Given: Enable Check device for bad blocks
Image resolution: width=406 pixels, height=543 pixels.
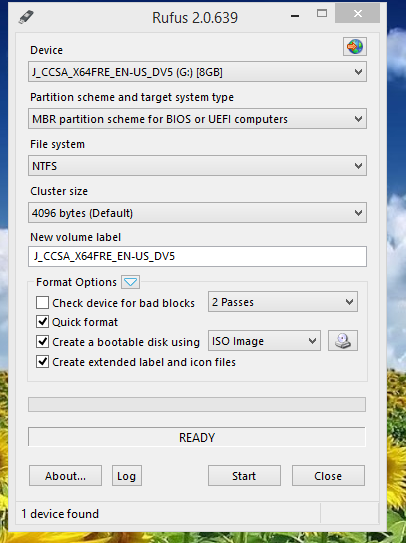Looking at the screenshot, I should [x=42, y=302].
